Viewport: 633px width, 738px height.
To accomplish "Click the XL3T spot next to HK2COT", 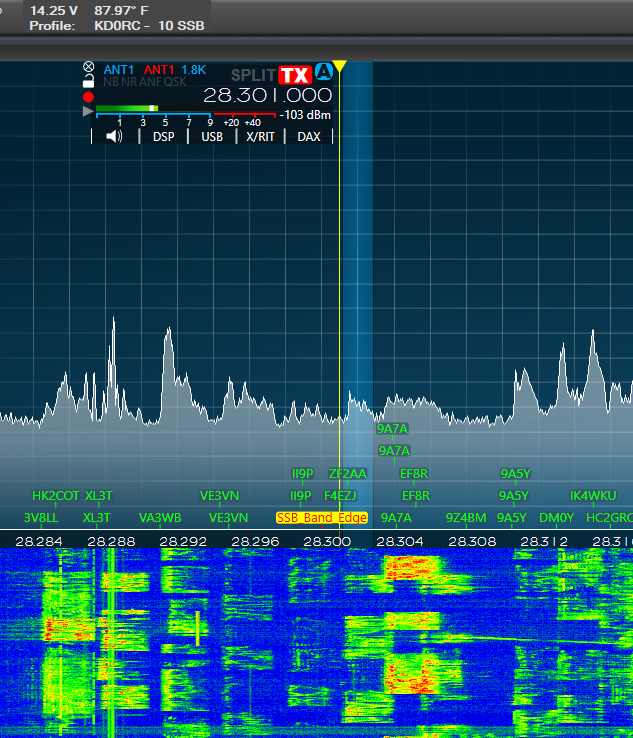I will coord(99,496).
